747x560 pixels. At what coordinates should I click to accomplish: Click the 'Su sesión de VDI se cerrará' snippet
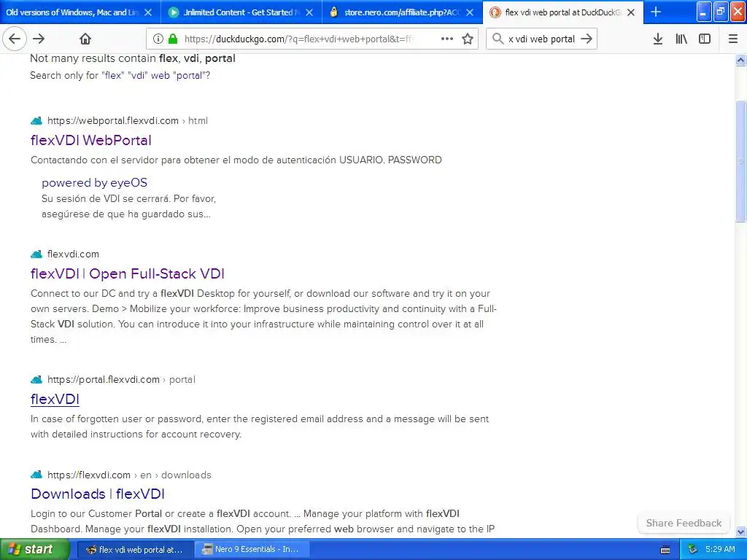click(x=128, y=206)
